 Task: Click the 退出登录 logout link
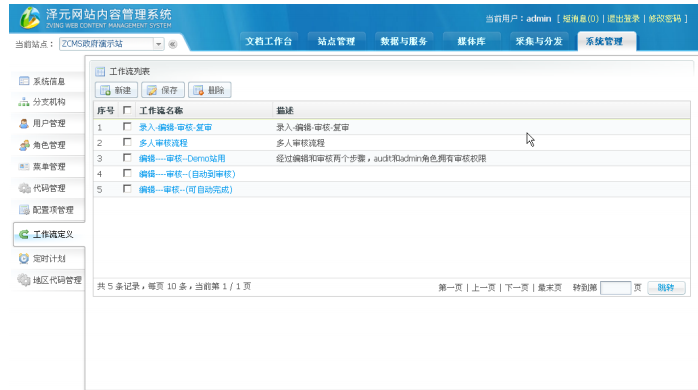point(623,19)
